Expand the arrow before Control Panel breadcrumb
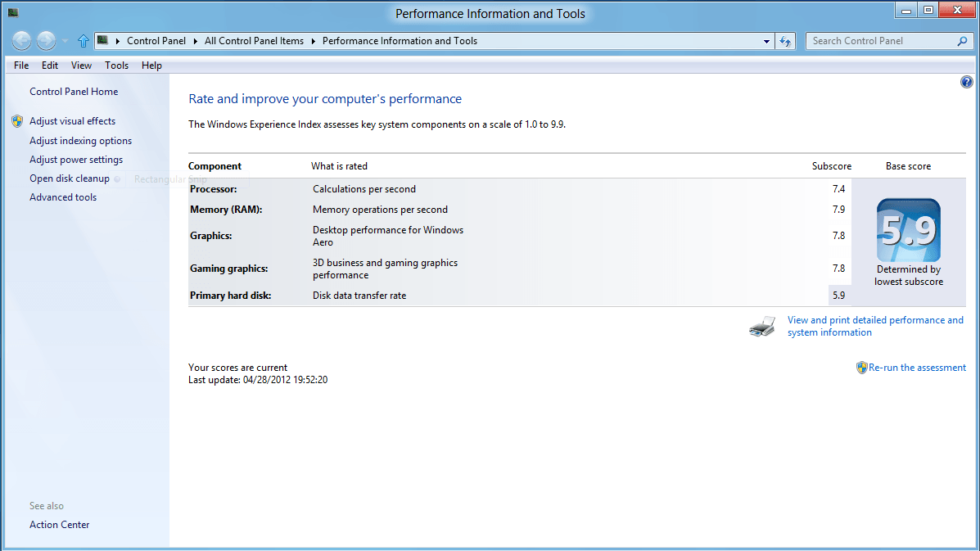 click(118, 41)
